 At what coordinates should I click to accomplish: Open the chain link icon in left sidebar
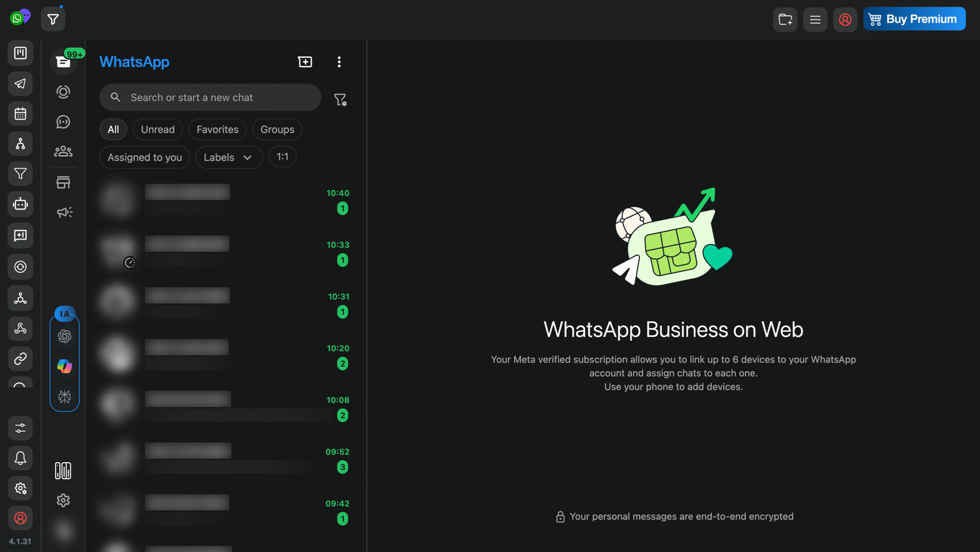[20, 358]
